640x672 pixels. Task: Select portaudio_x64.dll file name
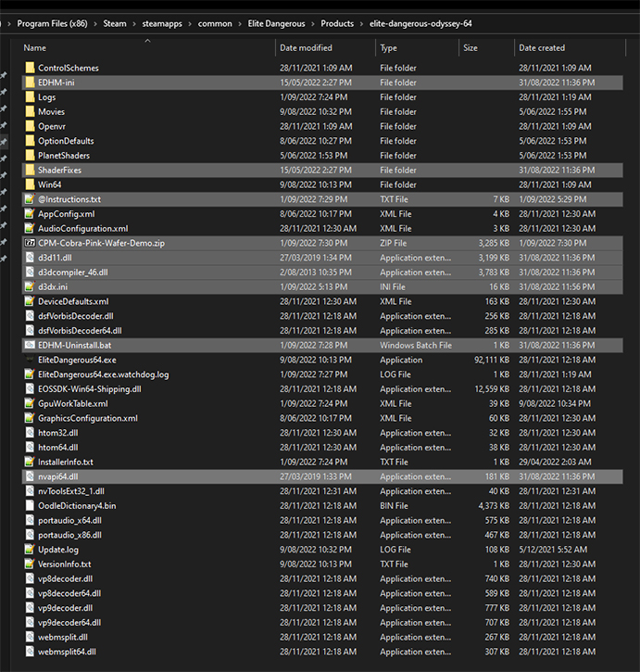69,520
